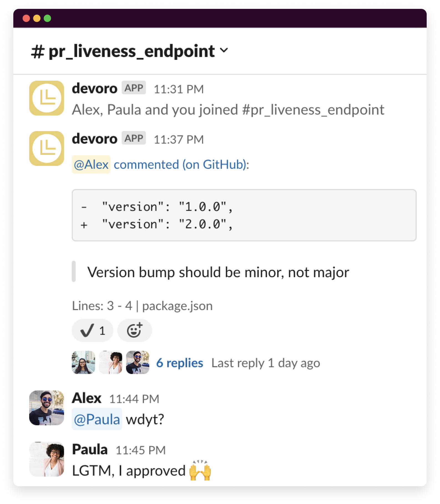Open devoro app avatar on 11:37 PM message
The width and height of the screenshot is (440, 504).
tap(47, 148)
